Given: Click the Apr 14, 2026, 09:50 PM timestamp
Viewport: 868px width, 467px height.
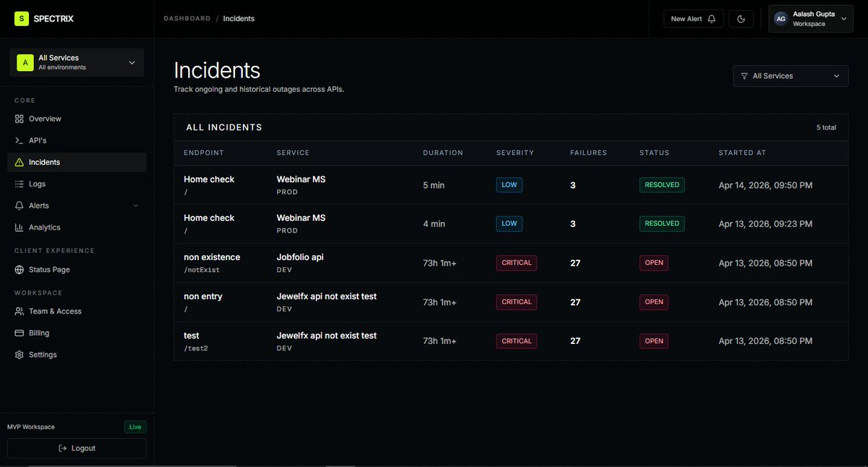Looking at the screenshot, I should 765,185.
